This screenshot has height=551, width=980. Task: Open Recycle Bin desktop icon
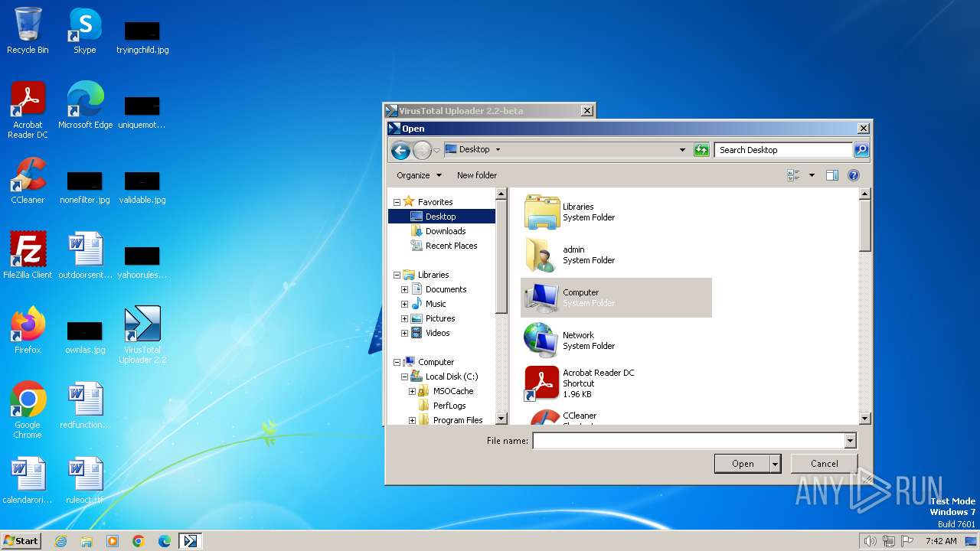(28, 31)
